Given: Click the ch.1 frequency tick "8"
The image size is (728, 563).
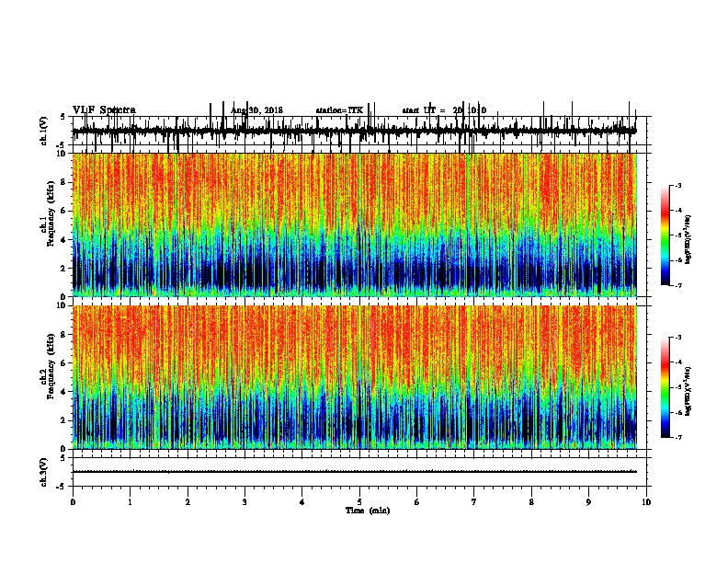Looking at the screenshot, I should tap(63, 182).
